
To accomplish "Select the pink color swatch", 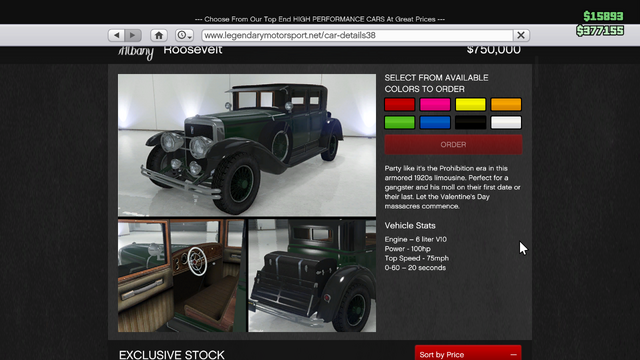I will (435, 104).
